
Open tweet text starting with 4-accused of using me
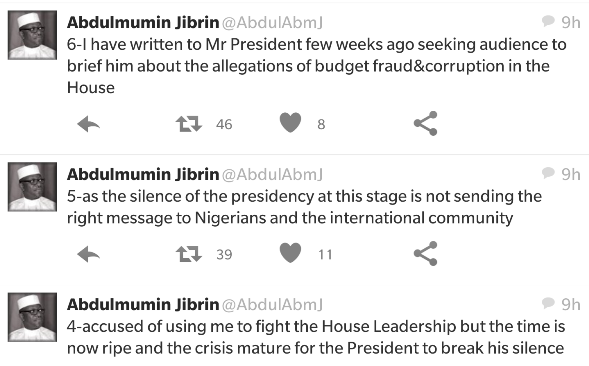click(316, 337)
